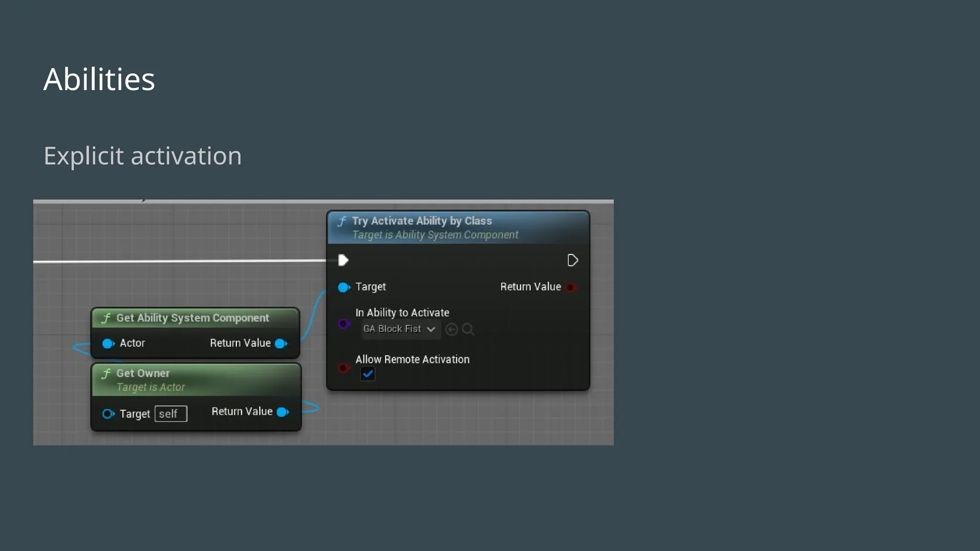
Task: Click the function icon on Get Ability System Component
Action: [x=106, y=318]
